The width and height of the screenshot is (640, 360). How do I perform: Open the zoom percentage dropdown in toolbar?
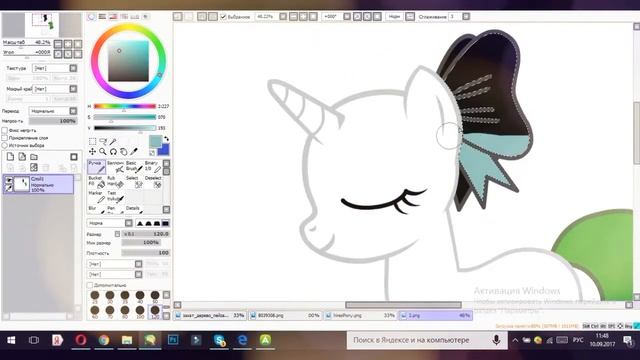283,17
